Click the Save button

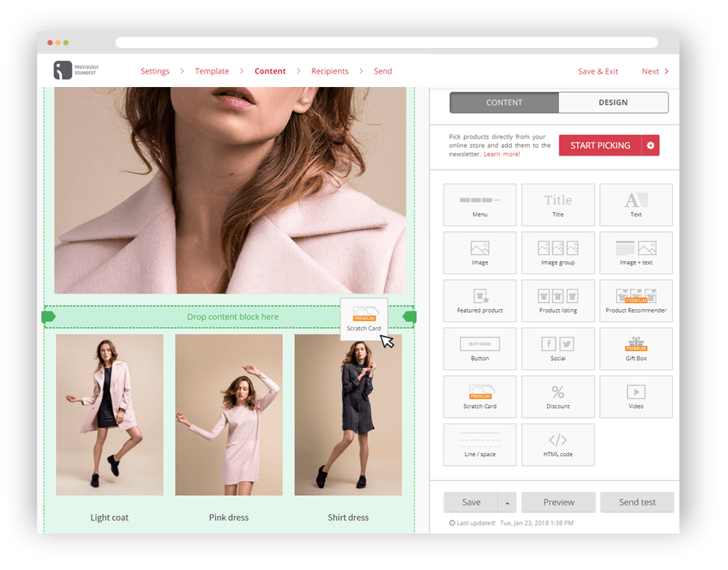coord(471,502)
